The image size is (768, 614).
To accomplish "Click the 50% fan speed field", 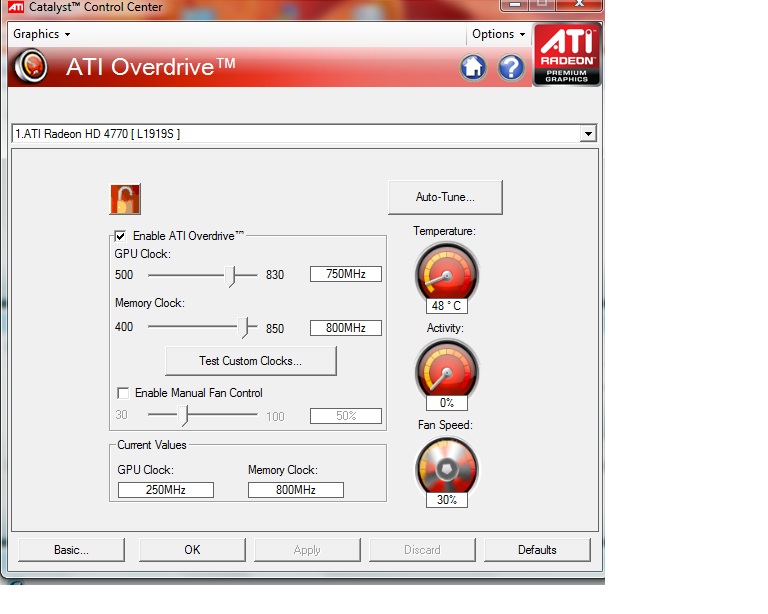I will coord(346,416).
